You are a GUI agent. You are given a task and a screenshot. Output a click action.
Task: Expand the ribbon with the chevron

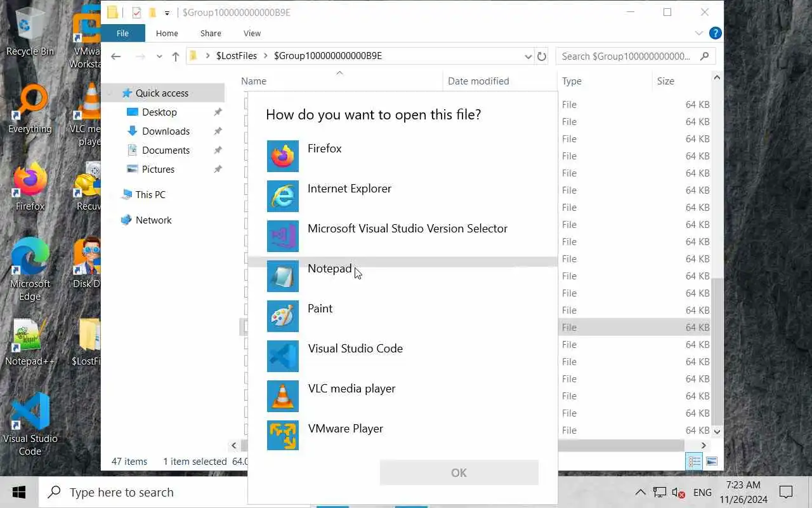pos(699,33)
